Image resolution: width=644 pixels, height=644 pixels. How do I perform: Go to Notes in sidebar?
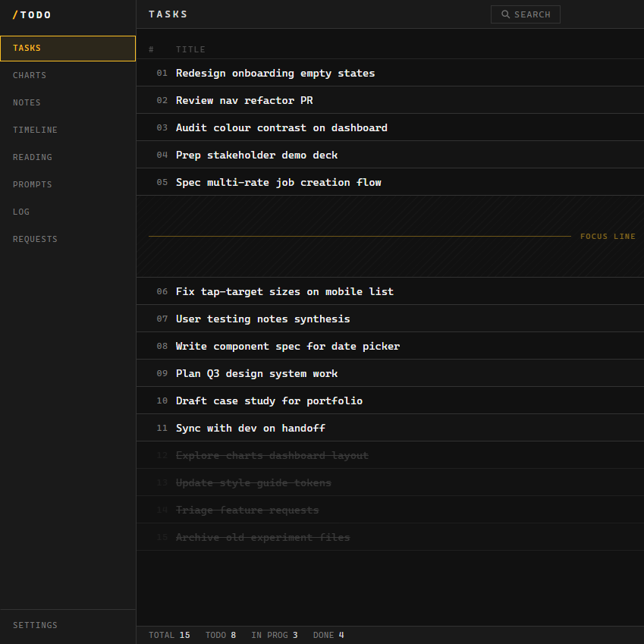point(68,102)
